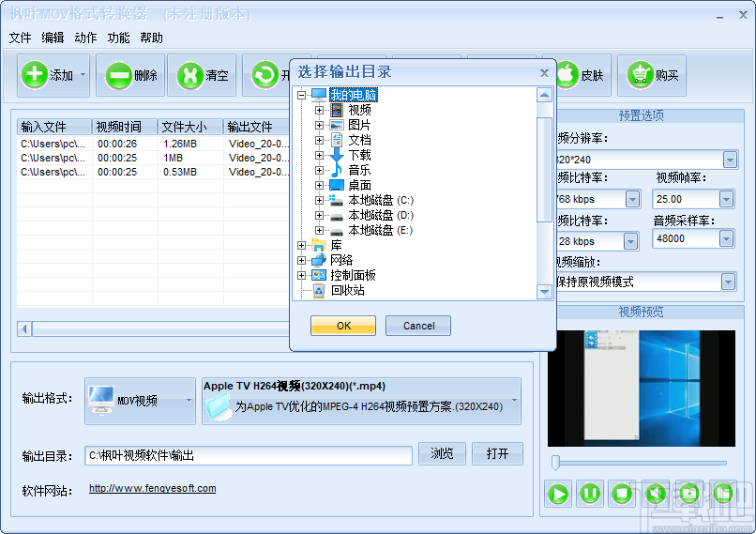Click the 输出文件 column header
Image resolution: width=756 pixels, height=534 pixels.
[x=257, y=127]
